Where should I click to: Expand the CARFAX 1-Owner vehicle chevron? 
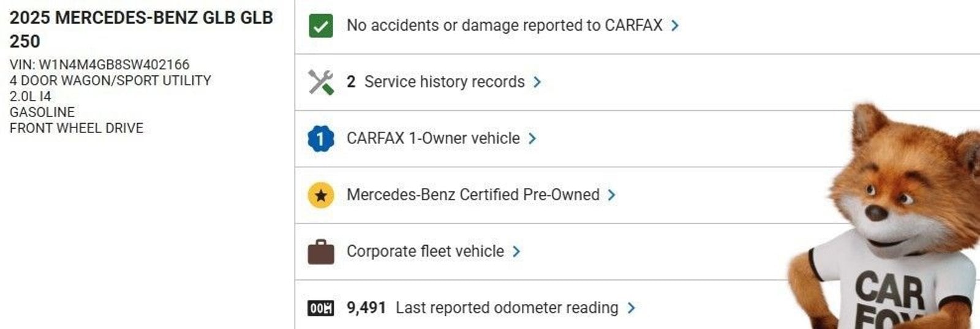532,138
